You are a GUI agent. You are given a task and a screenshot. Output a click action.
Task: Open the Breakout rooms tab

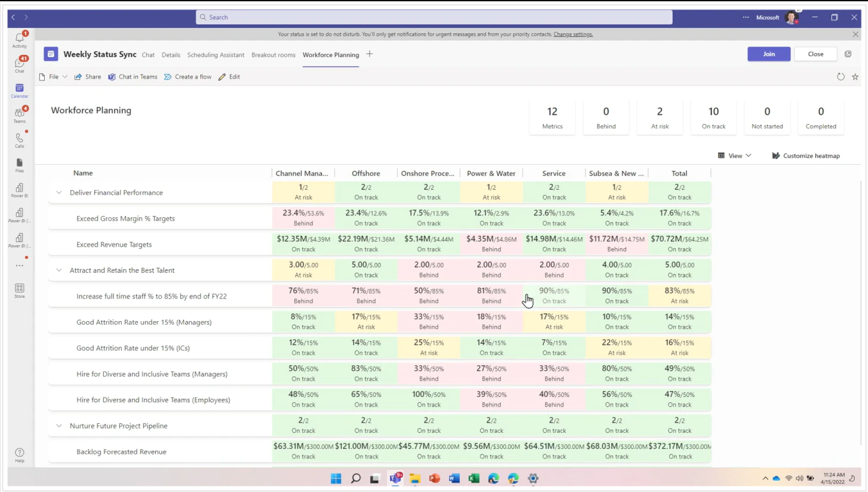coord(274,54)
